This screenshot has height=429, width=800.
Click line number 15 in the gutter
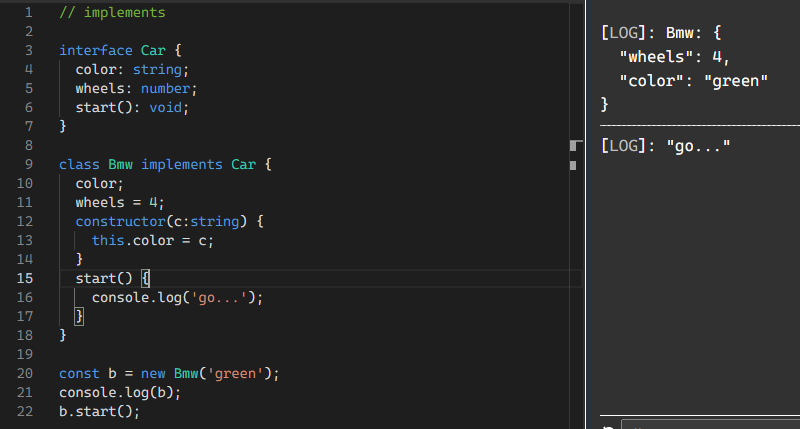pos(24,279)
